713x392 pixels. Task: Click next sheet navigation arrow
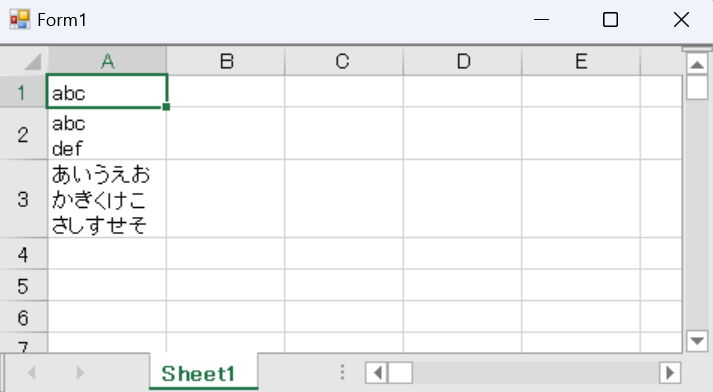tap(80, 373)
